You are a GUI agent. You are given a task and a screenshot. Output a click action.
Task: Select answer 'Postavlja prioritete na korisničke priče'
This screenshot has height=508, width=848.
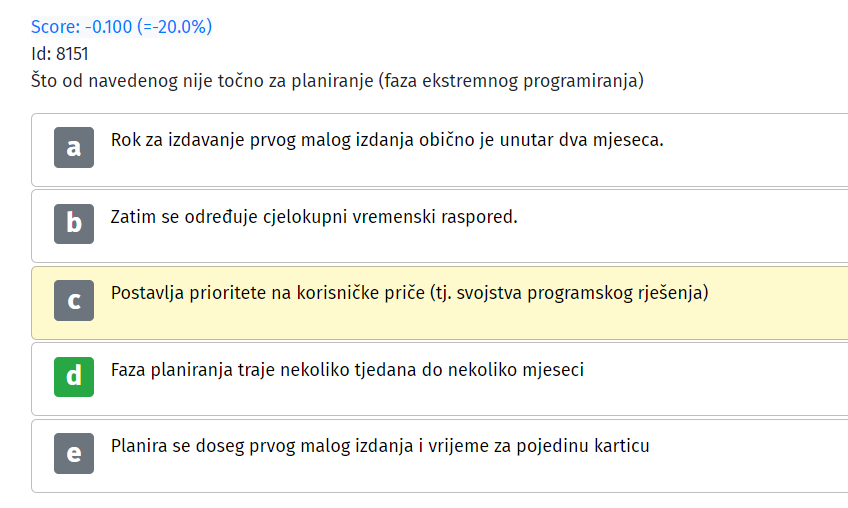(x=268, y=293)
